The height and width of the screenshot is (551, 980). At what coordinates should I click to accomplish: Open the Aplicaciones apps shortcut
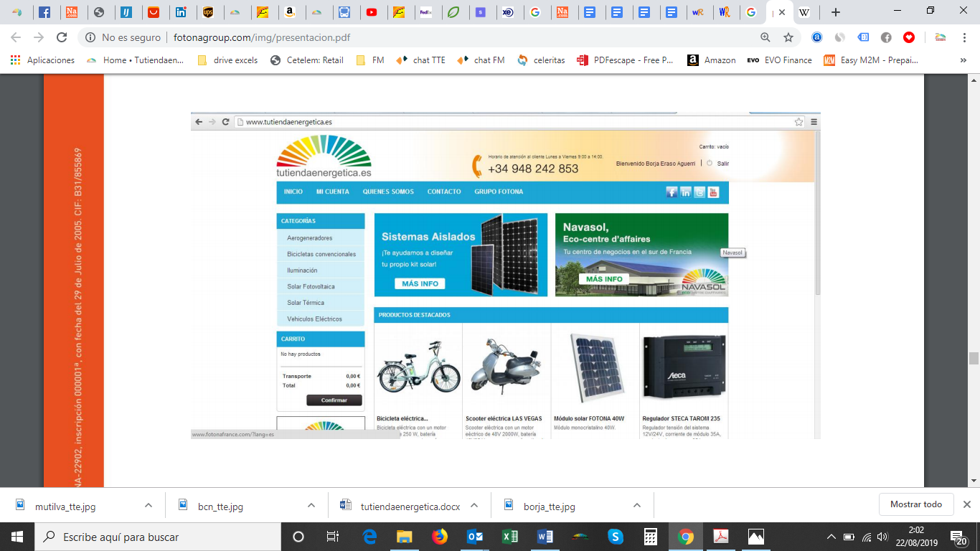tap(42, 60)
